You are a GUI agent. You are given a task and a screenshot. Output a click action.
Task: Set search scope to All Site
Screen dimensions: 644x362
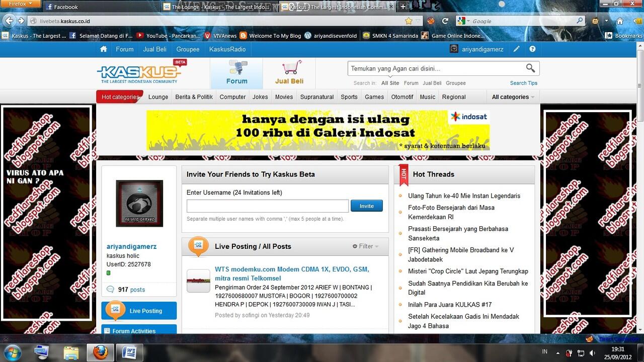pyautogui.click(x=390, y=83)
